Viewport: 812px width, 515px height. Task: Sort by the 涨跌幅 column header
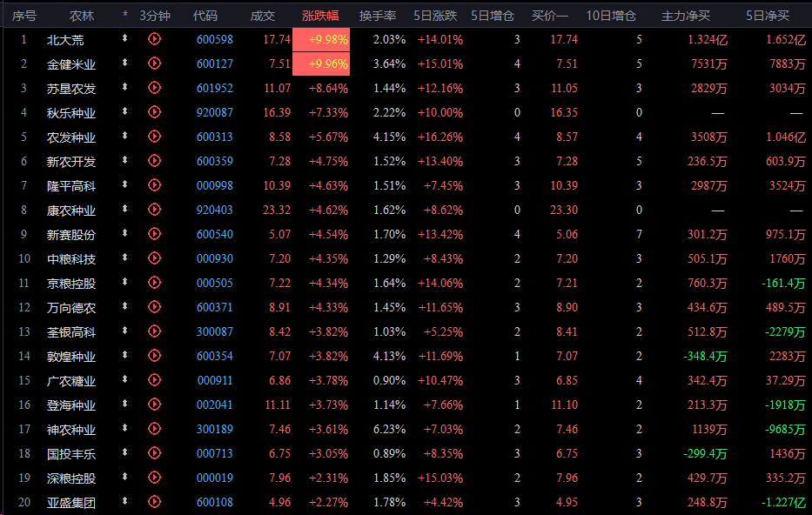coord(320,16)
